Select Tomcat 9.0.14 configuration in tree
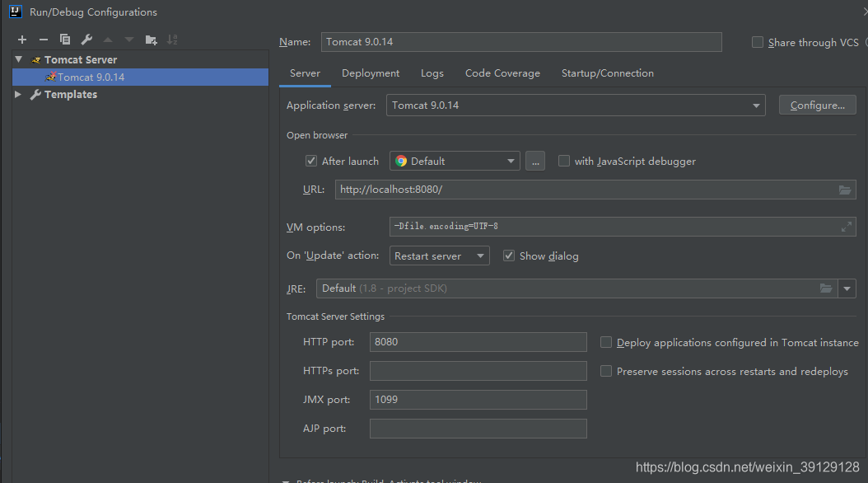Image resolution: width=868 pixels, height=483 pixels. (x=140, y=77)
